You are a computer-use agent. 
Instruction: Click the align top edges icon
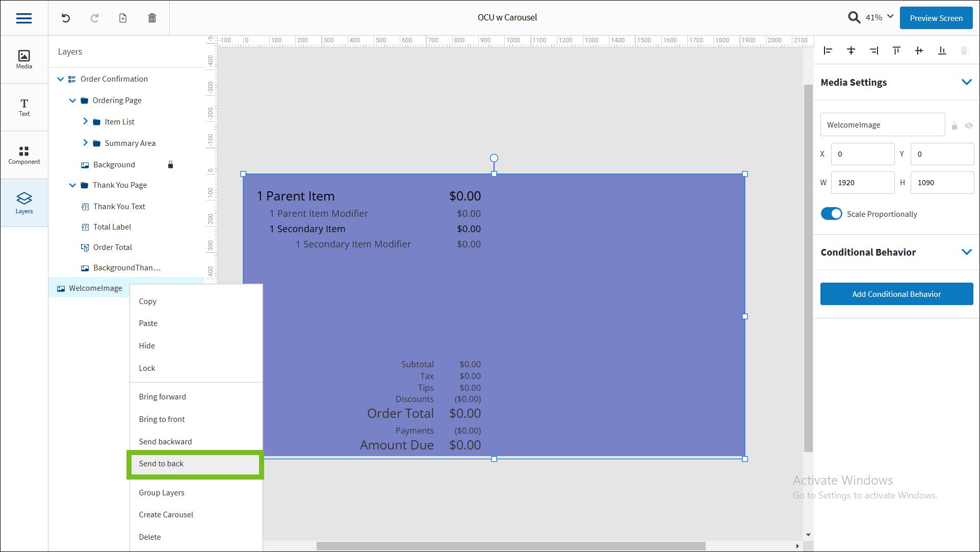click(x=896, y=51)
